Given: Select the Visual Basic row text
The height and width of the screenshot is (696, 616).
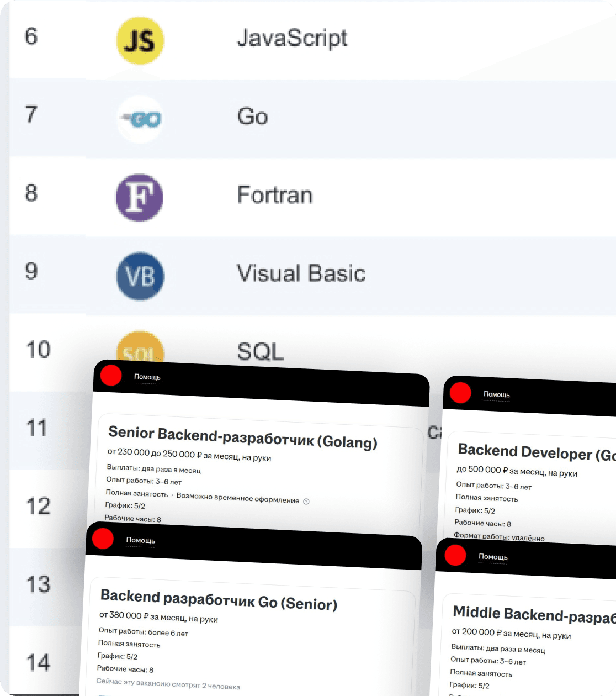Looking at the screenshot, I should 301,273.
